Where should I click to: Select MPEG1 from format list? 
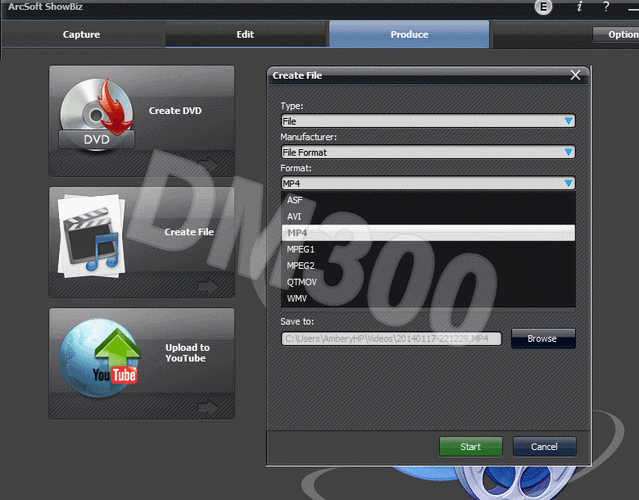pos(428,249)
